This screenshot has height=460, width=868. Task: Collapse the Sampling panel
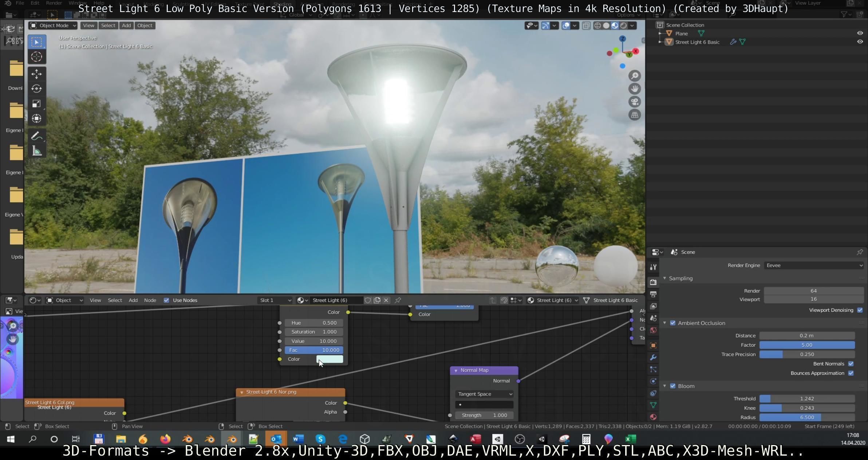pos(665,278)
